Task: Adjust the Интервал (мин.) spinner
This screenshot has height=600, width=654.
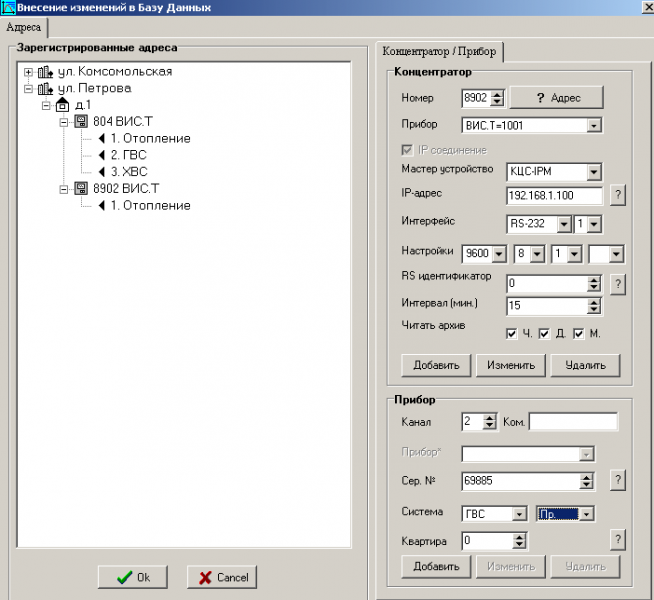Action: coord(594,306)
